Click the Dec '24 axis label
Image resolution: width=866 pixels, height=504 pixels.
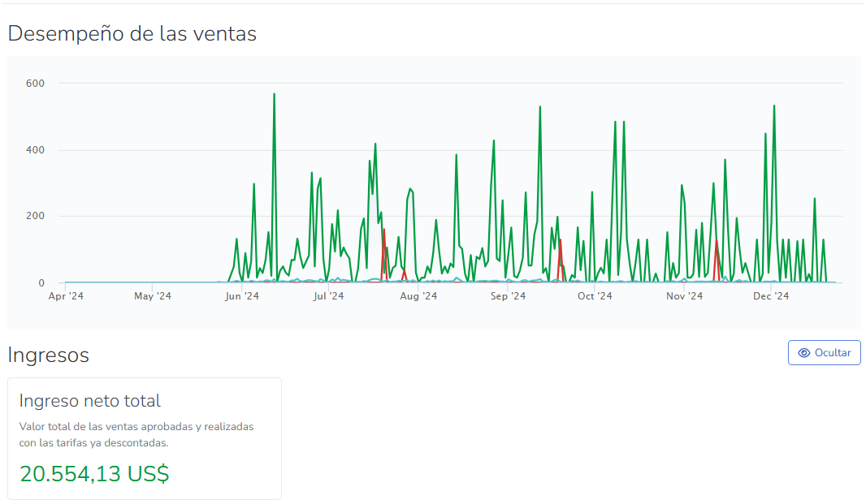coord(771,296)
